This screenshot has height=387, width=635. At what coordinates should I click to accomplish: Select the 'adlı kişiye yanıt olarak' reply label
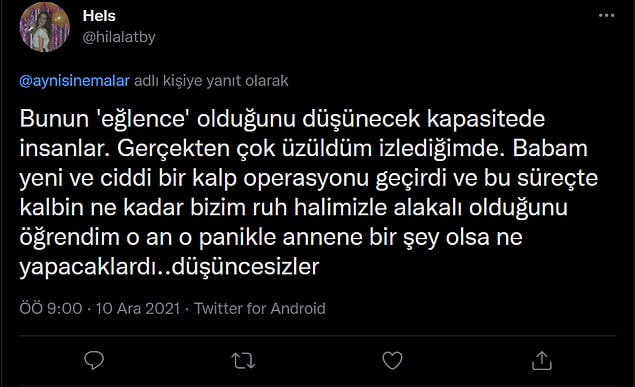click(211, 81)
